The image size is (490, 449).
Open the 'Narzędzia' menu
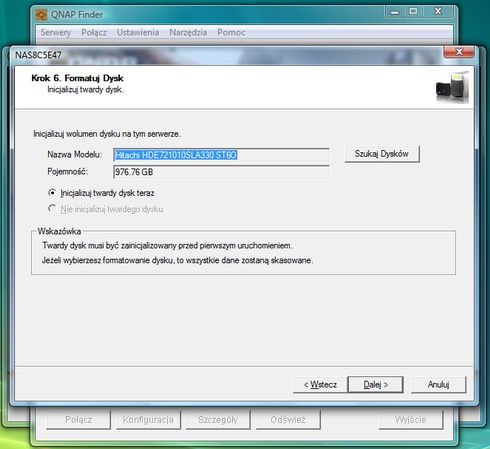(188, 32)
